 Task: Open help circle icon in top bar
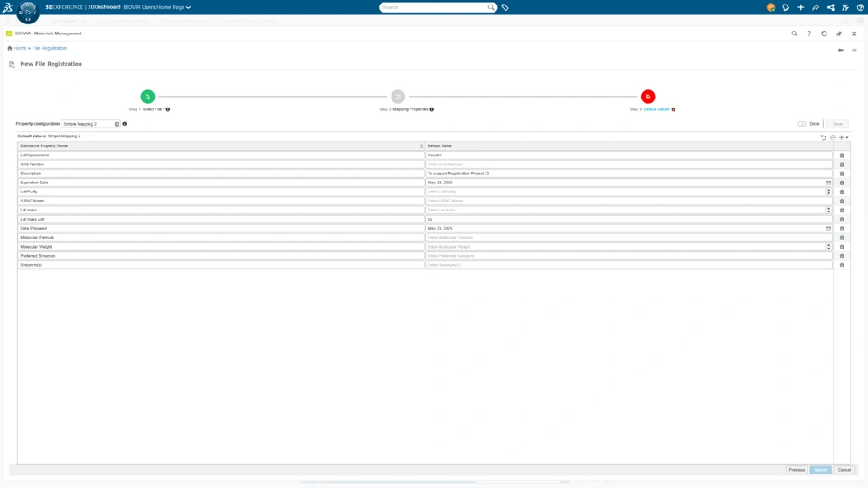pyautogui.click(x=860, y=7)
